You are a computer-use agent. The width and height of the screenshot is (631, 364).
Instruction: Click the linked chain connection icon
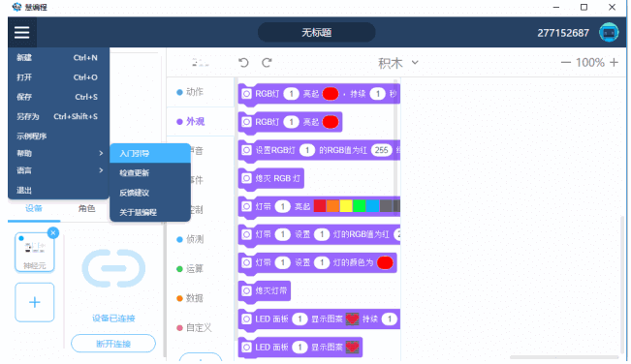[113, 268]
